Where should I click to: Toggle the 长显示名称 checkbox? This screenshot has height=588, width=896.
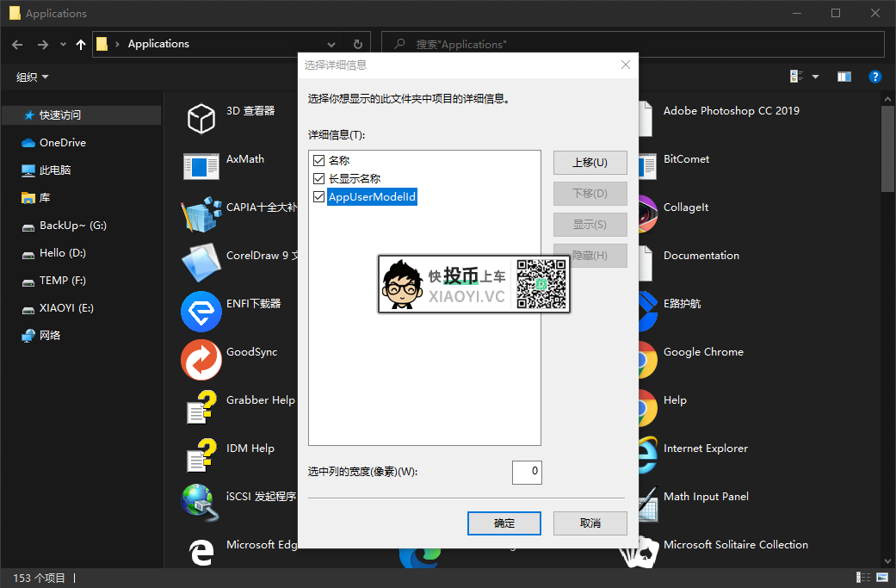pos(318,179)
